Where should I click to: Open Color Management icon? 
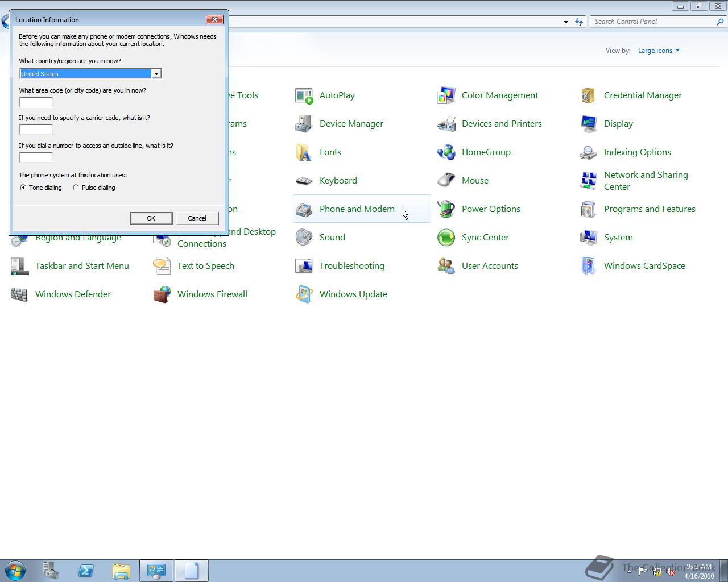[x=446, y=95]
